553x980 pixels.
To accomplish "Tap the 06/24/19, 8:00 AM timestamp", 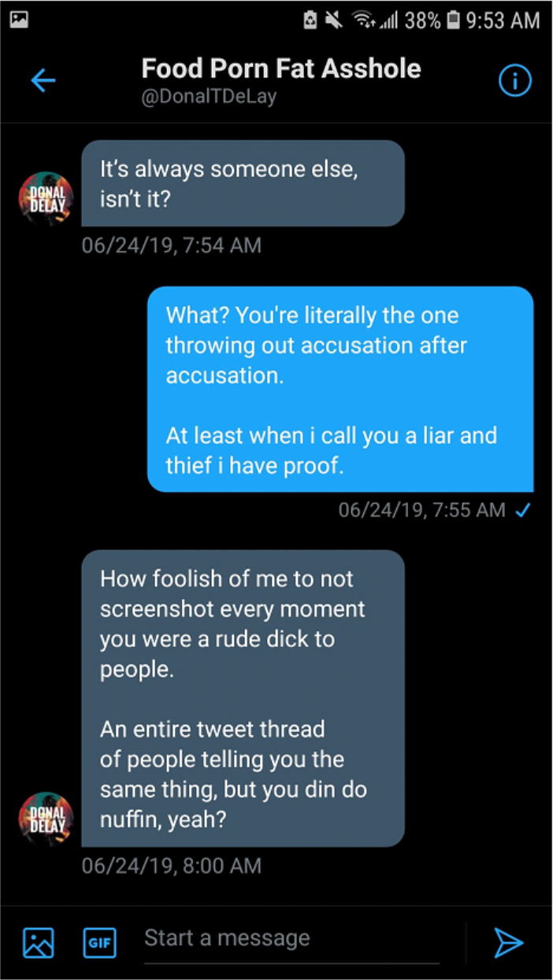I will click(x=172, y=867).
